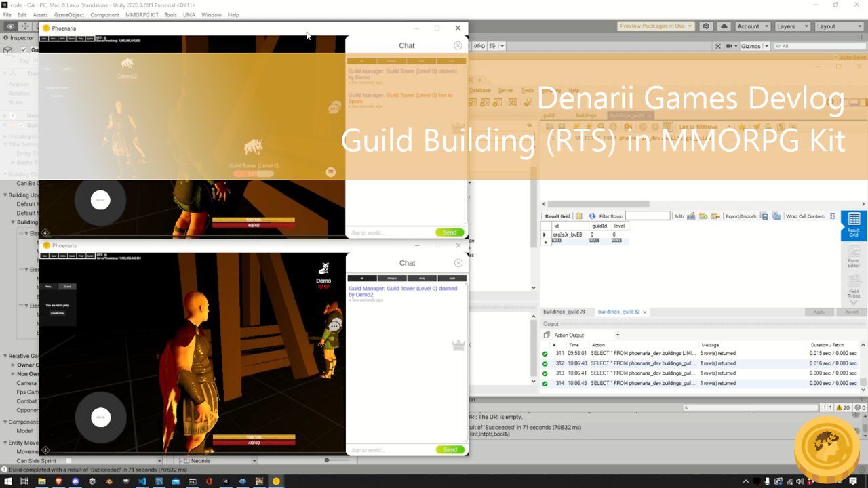Collapse the Components section in Inspector
The image size is (868, 488).
(5, 422)
